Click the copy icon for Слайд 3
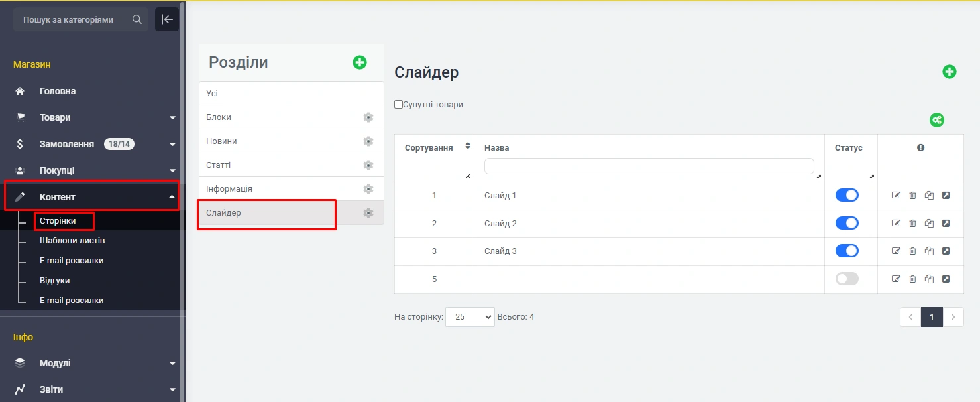Screen dimensions: 980x402 pyautogui.click(x=929, y=251)
